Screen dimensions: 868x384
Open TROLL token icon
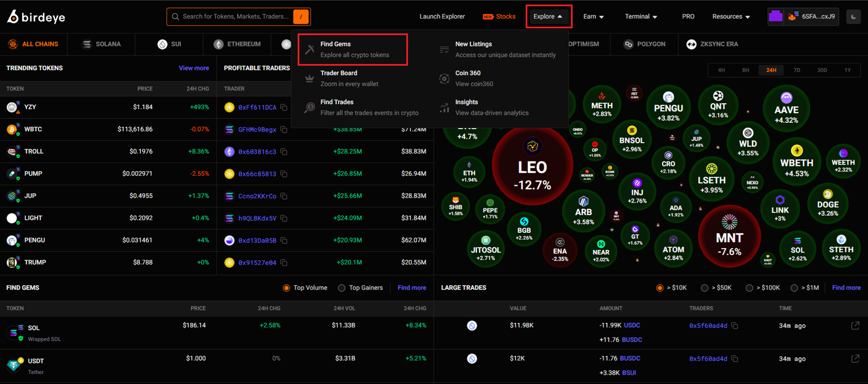[x=12, y=152]
